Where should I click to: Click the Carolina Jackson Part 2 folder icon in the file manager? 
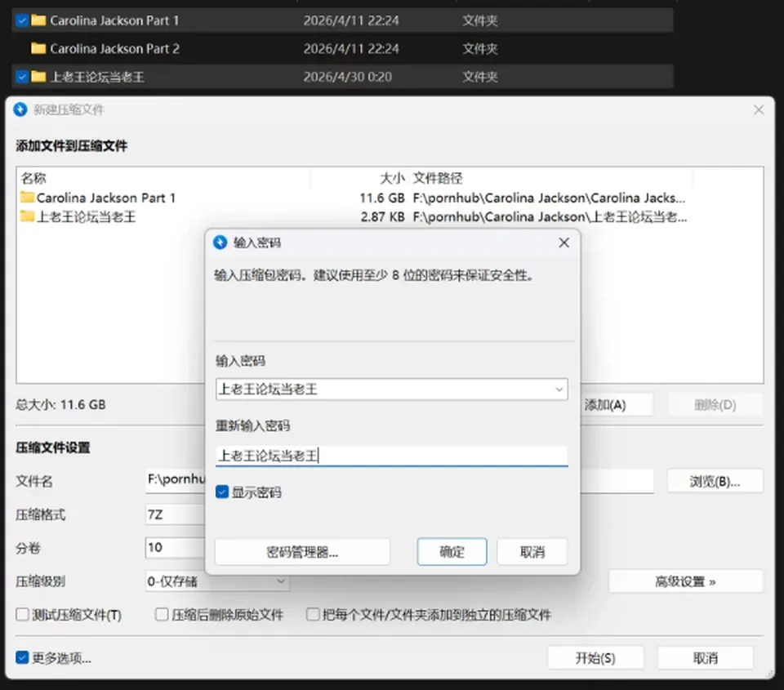[38, 48]
